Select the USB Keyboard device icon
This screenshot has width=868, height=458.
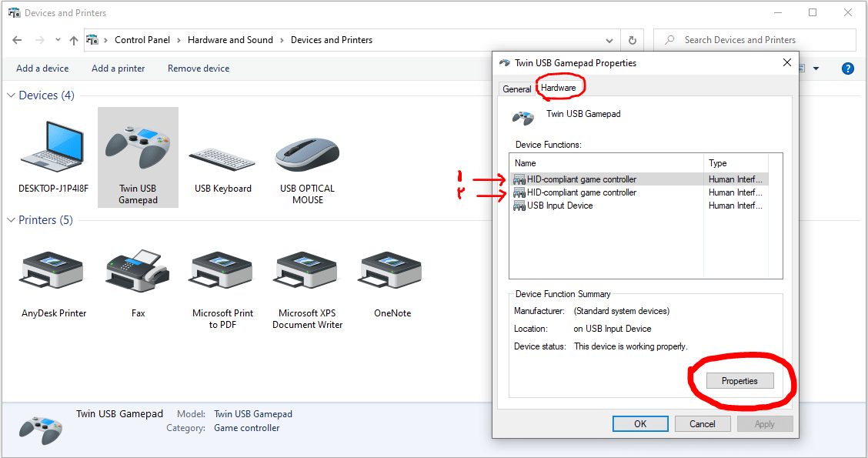222,159
